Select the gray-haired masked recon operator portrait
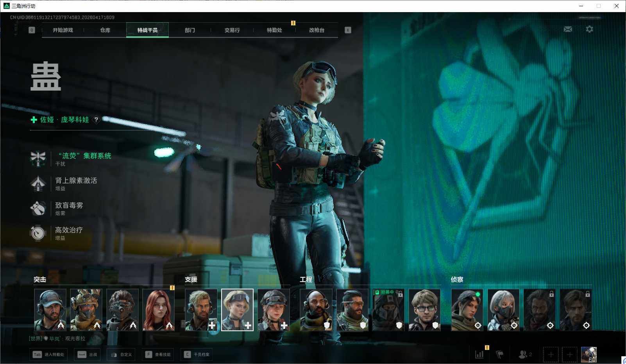Viewport: 626px width, 364px height. (x=503, y=310)
